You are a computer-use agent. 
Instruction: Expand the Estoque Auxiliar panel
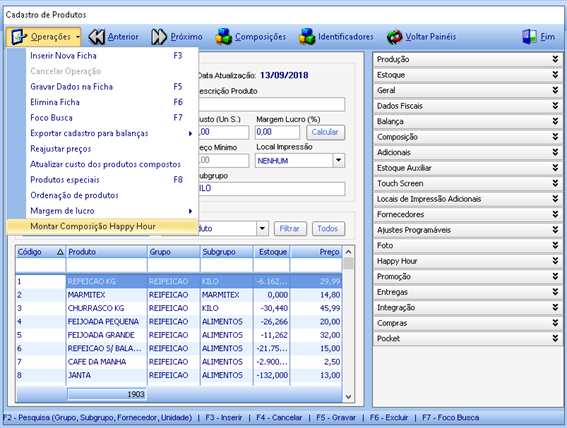467,168
